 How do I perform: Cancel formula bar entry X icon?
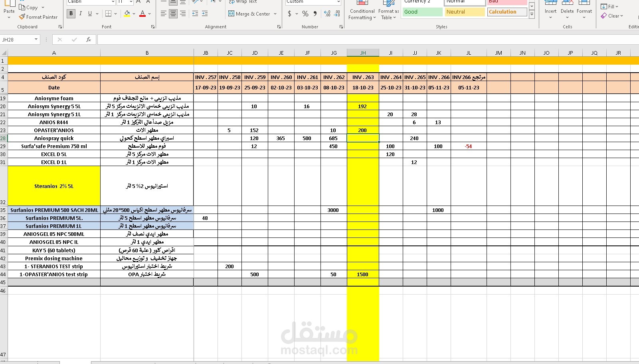(60, 40)
